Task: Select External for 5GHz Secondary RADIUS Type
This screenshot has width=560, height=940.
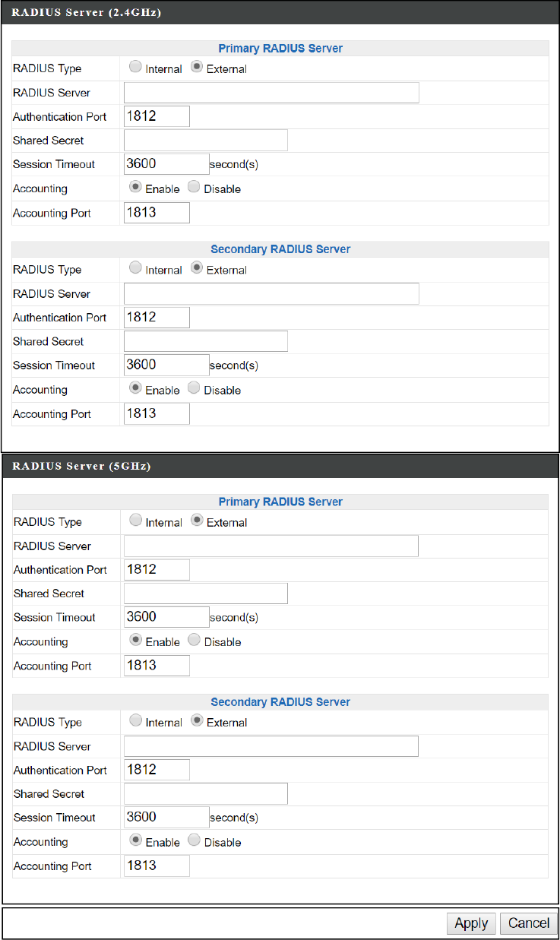Action: pos(197,721)
